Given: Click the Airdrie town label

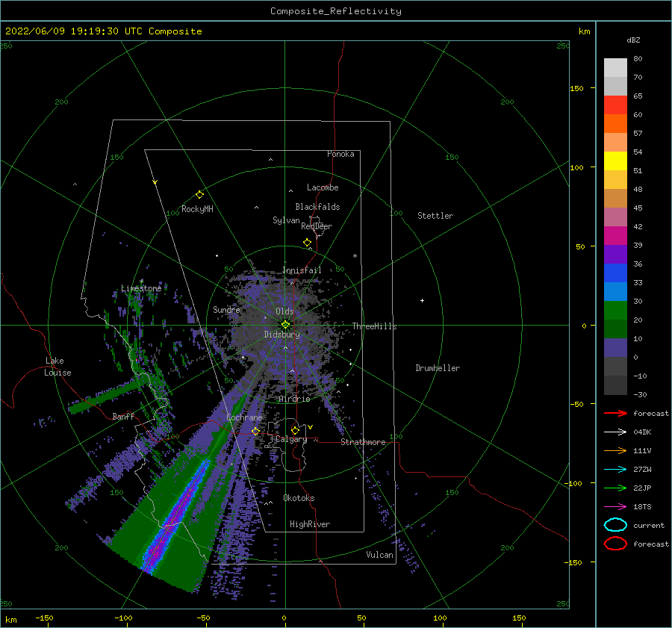Looking at the screenshot, I should click(x=294, y=399).
